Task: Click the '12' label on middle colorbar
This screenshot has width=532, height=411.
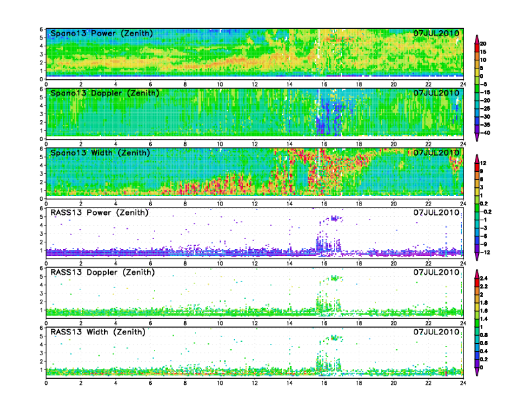Action: (x=483, y=163)
